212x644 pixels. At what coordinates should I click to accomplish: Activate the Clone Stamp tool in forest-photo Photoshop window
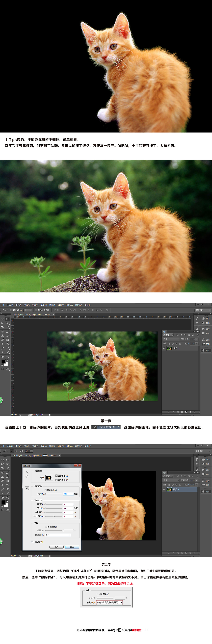pyautogui.click(x=3, y=336)
